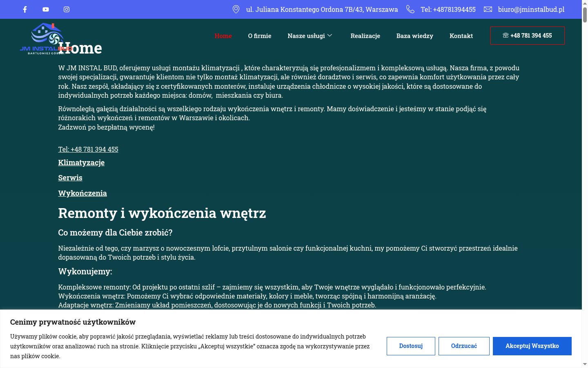Click the map pin location icon
Viewport: 588px width, 368px height.
(x=236, y=9)
